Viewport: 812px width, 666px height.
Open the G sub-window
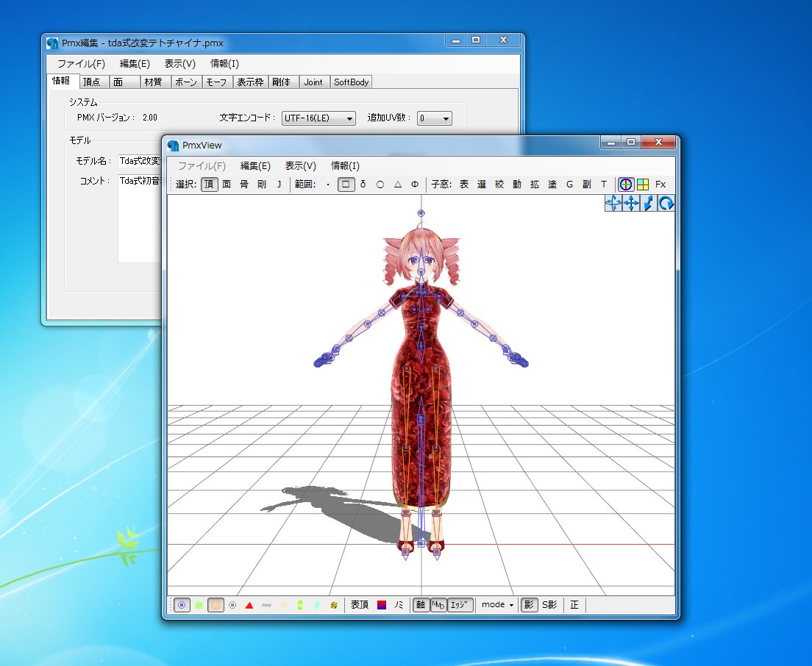569,185
